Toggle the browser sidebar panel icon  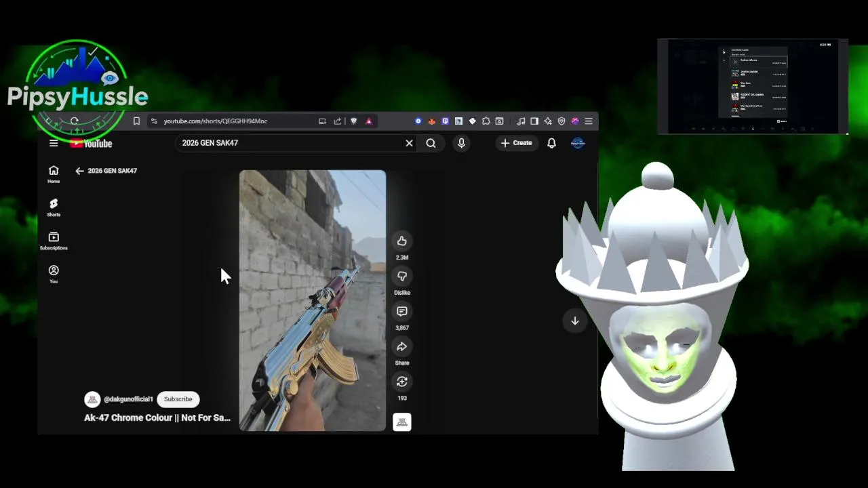point(534,121)
